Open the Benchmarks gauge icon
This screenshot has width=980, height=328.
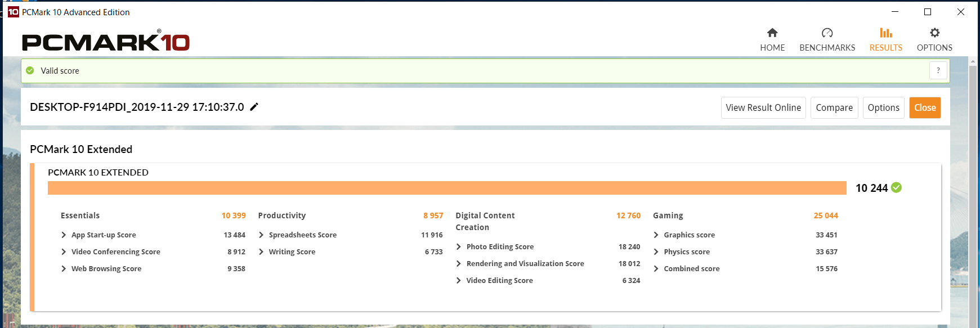point(827,33)
